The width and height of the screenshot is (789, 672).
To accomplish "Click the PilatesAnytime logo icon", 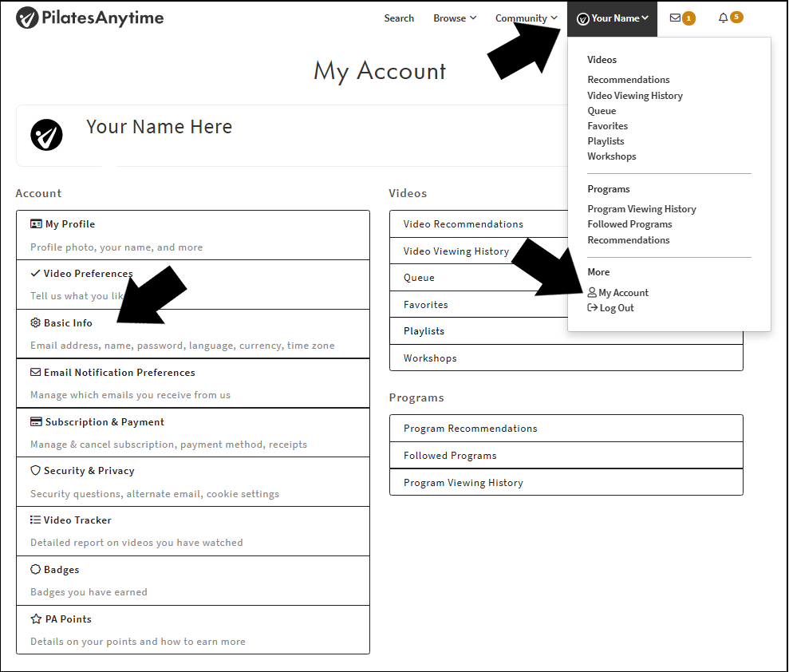I will point(27,18).
